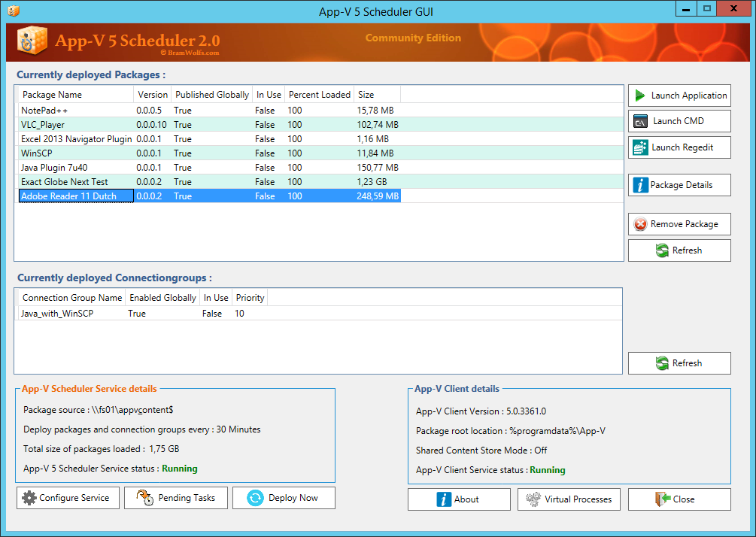Click the app icon in title bar

coord(13,11)
